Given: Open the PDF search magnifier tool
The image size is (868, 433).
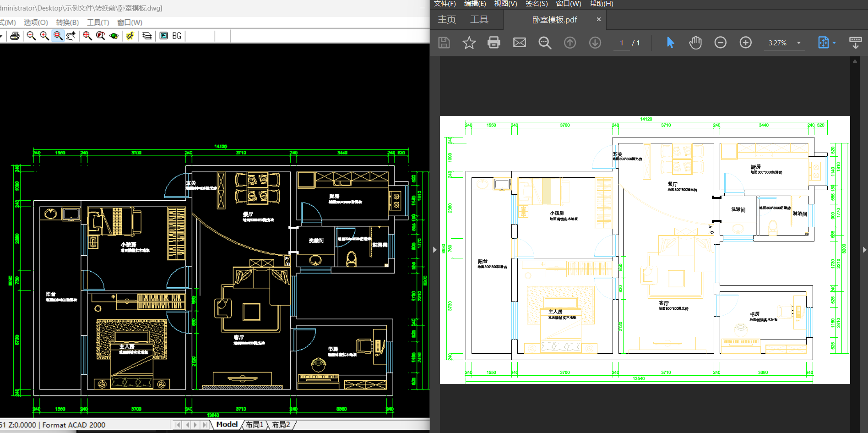Looking at the screenshot, I should (x=544, y=43).
